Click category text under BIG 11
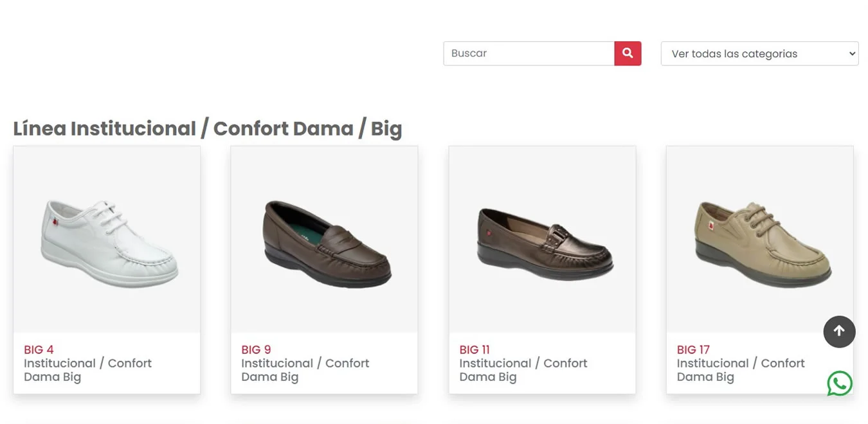The height and width of the screenshot is (424, 868). coord(523,370)
